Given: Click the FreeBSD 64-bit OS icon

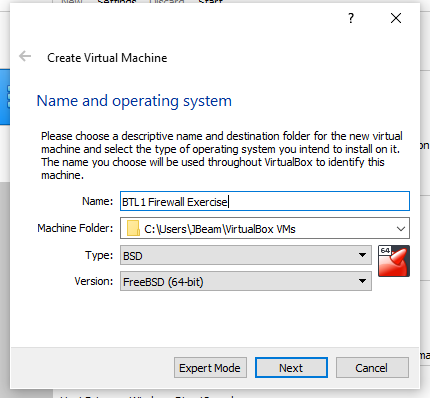Looking at the screenshot, I should pyautogui.click(x=394, y=261).
